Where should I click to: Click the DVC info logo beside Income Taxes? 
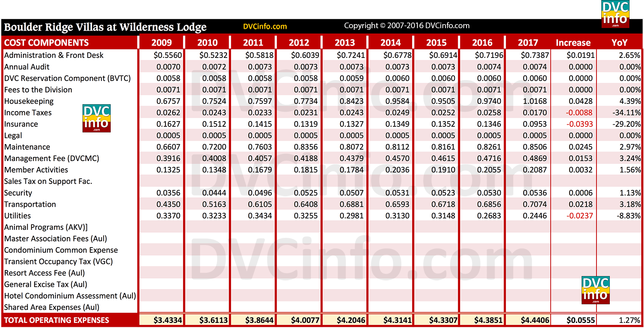pos(97,118)
